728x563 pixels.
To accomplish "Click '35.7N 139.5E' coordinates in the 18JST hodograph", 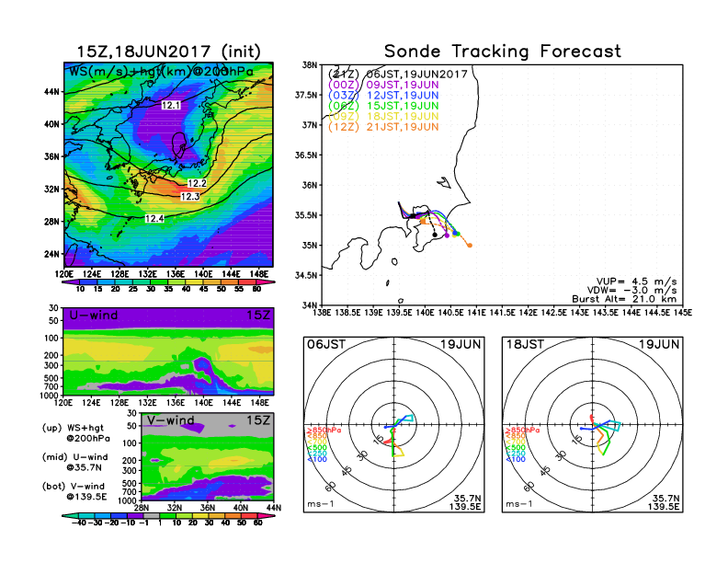I will tap(664, 502).
